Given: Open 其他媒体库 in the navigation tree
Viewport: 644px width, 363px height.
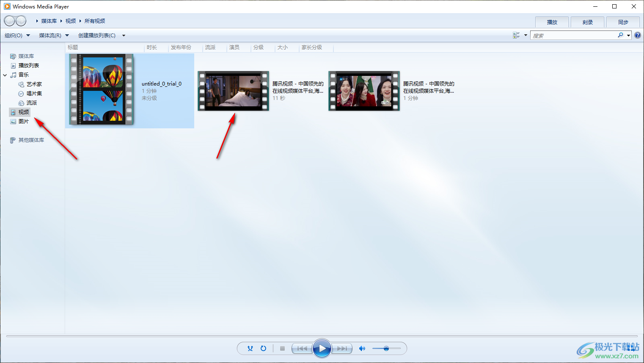Looking at the screenshot, I should coord(31,140).
